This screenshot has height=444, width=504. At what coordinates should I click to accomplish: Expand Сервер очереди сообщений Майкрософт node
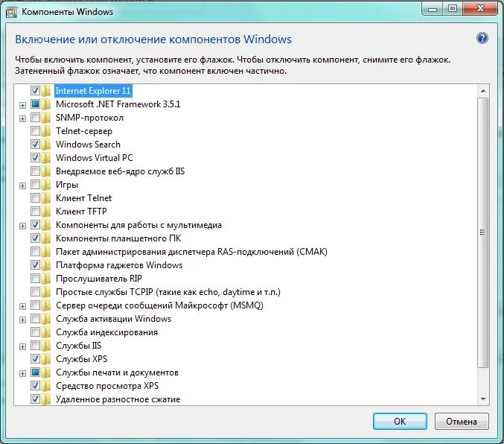click(22, 306)
